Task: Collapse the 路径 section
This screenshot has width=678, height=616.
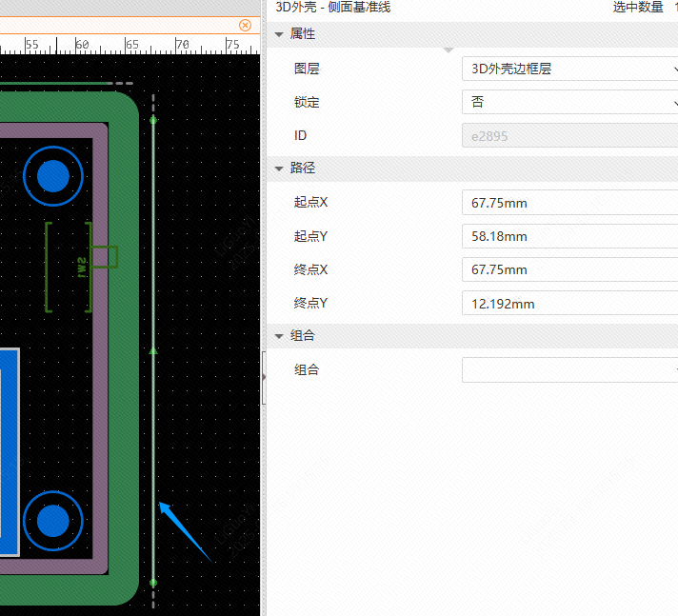Action: 279,168
